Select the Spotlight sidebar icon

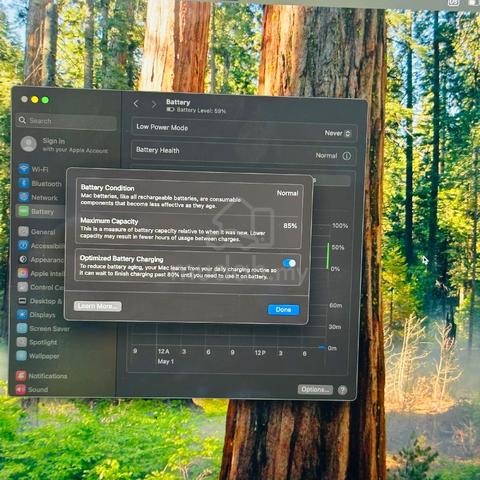pyautogui.click(x=22, y=342)
